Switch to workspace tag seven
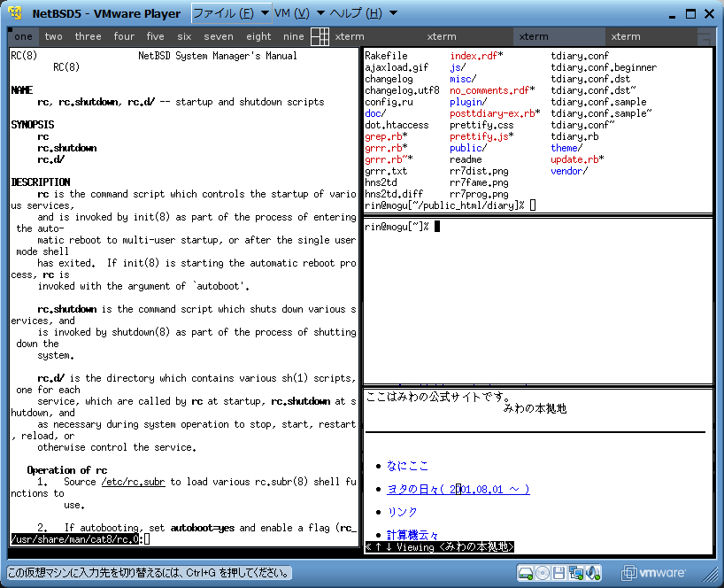The width and height of the screenshot is (724, 588). [x=219, y=36]
